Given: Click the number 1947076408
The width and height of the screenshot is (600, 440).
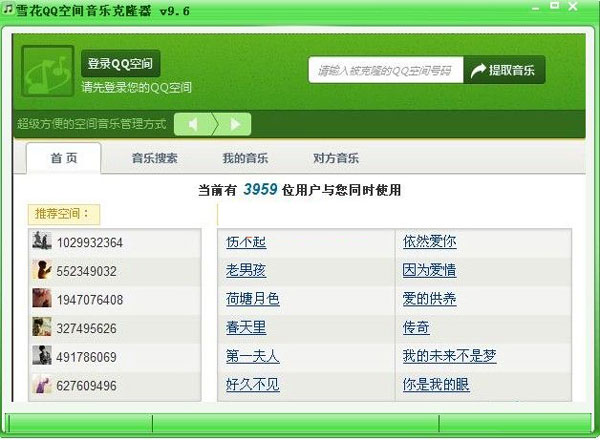Looking at the screenshot, I should pos(90,300).
